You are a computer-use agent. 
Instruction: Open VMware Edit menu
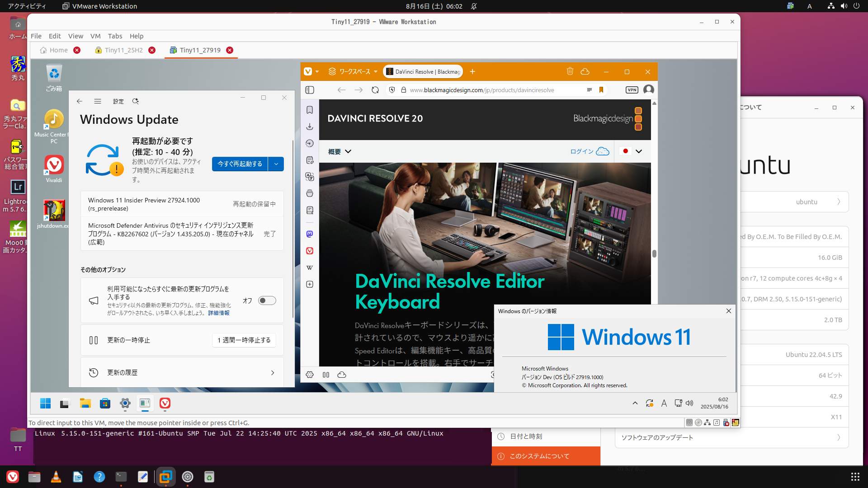pos(55,36)
